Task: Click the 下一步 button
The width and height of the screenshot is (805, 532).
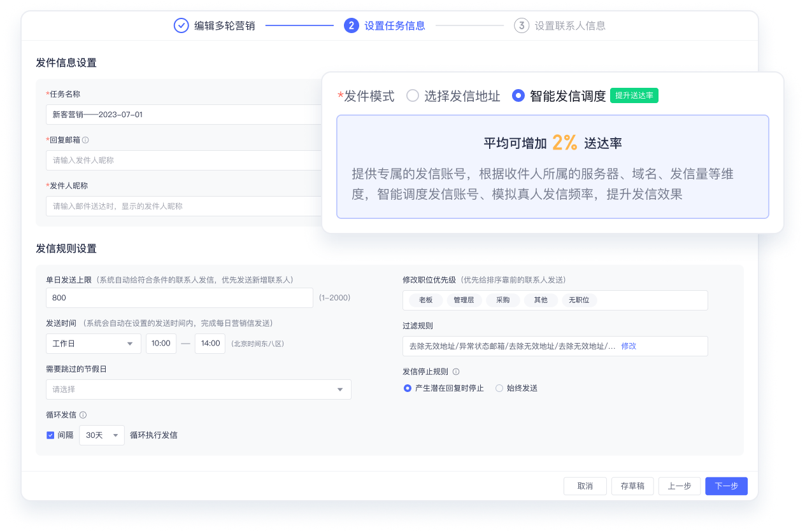Action: click(x=726, y=486)
